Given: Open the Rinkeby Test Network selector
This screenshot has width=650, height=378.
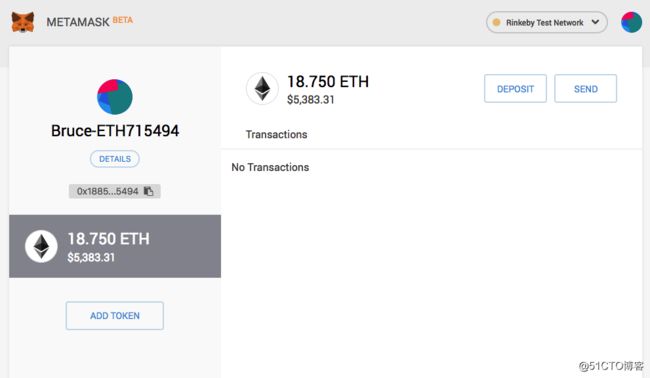Looking at the screenshot, I should pyautogui.click(x=546, y=22).
